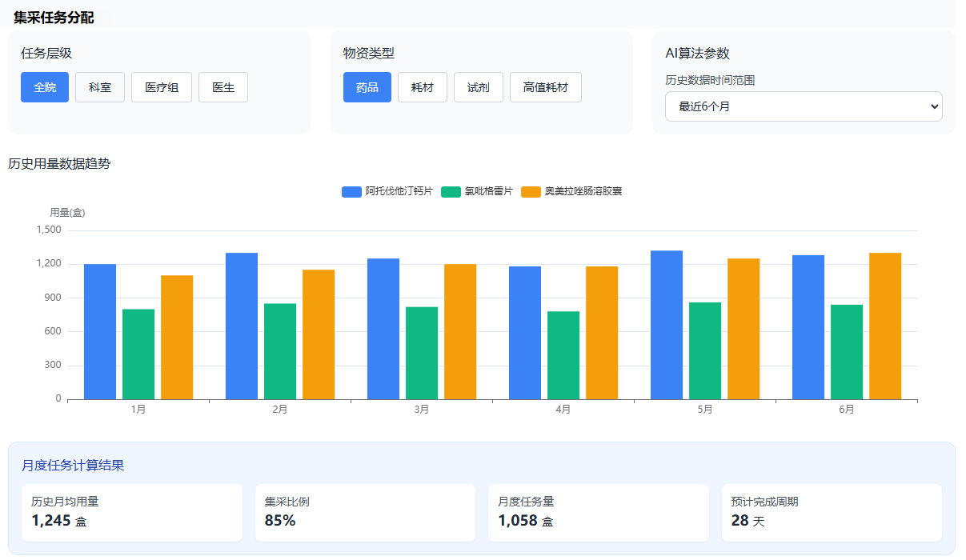Viewport: 966px width, 560px height.
Task: Click the orange bar for 6月
Action: pyautogui.click(x=885, y=326)
